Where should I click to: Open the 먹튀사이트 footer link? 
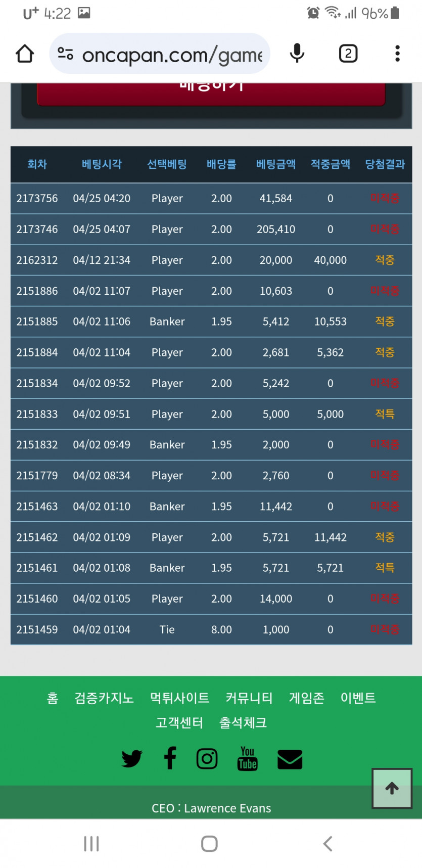(x=179, y=698)
